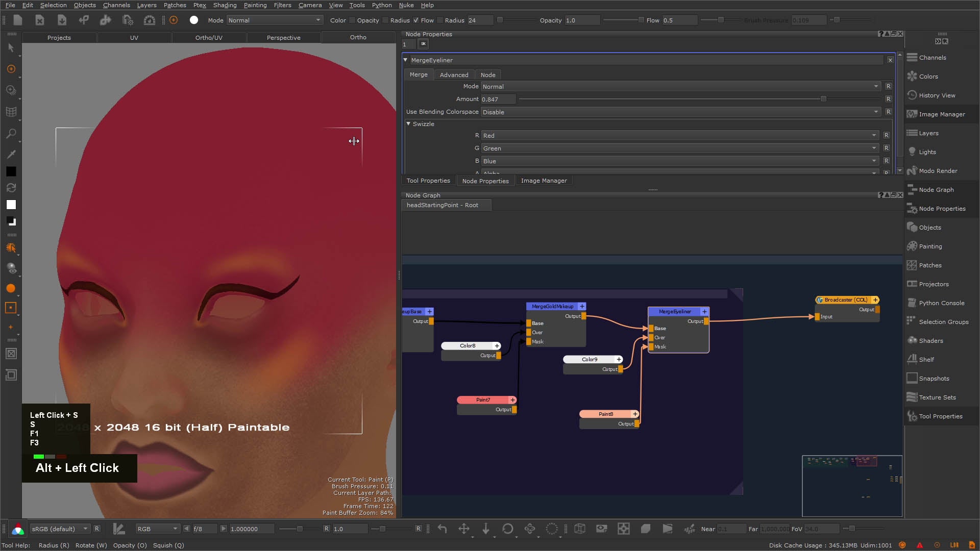Open the Snapshots palette
This screenshot has width=980, height=551.
(x=934, y=379)
